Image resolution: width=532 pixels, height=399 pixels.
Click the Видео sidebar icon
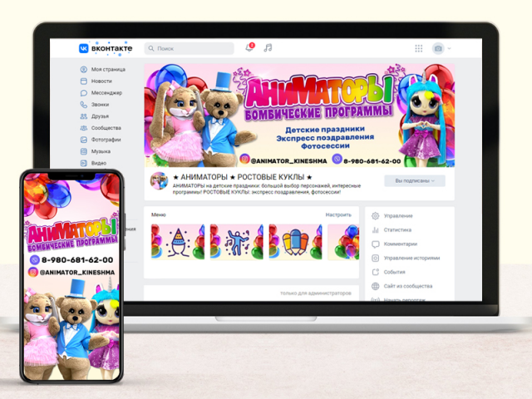(83, 163)
